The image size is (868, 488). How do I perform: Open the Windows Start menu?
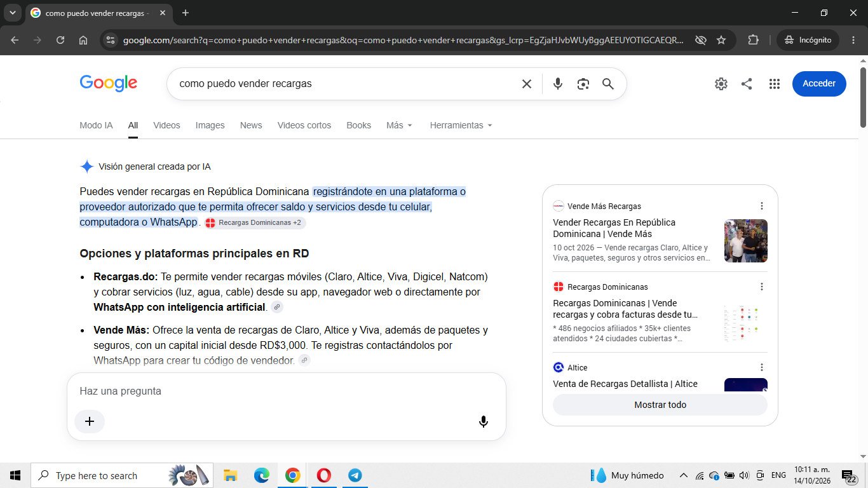click(x=15, y=475)
